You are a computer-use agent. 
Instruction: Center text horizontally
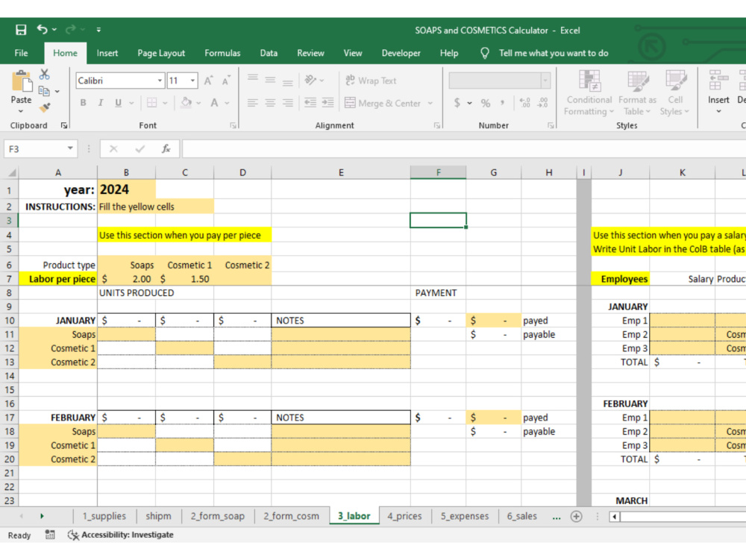(x=270, y=103)
